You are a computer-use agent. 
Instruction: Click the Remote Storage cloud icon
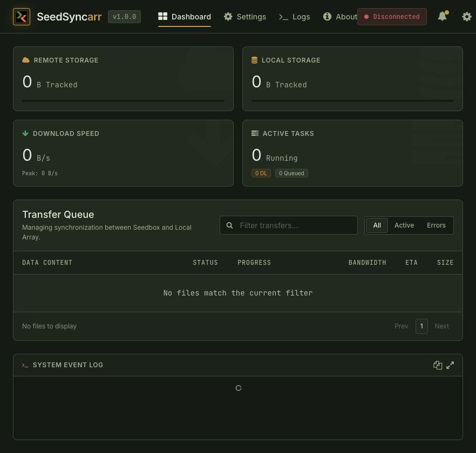tap(26, 60)
